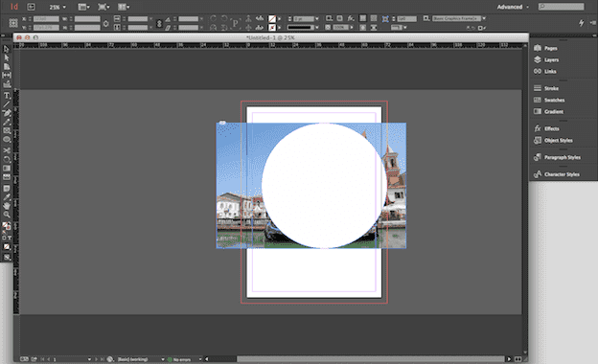Open the View Options dropdown
The image size is (598, 364).
coord(83,7)
